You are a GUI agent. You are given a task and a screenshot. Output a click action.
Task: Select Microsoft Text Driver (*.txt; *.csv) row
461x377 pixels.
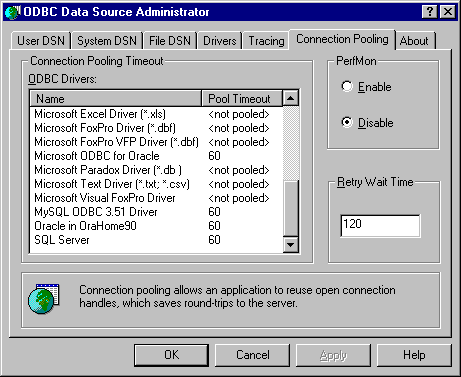tap(156, 184)
